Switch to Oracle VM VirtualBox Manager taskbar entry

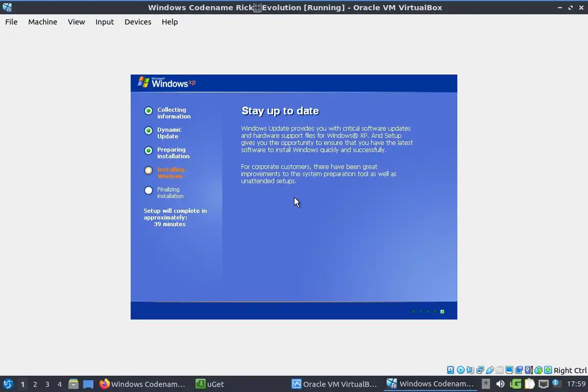coord(334,384)
